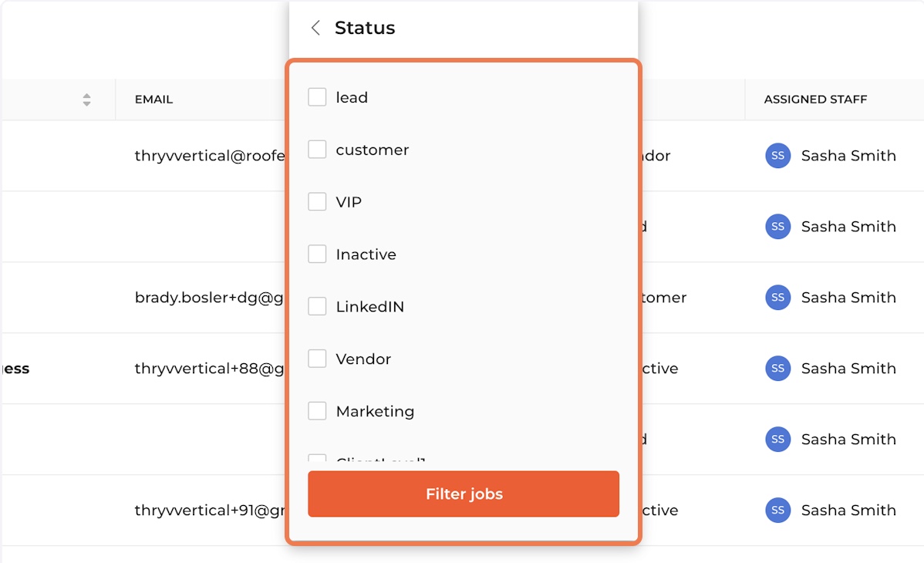
Task: Enable the VIP status filter
Action: 317,201
